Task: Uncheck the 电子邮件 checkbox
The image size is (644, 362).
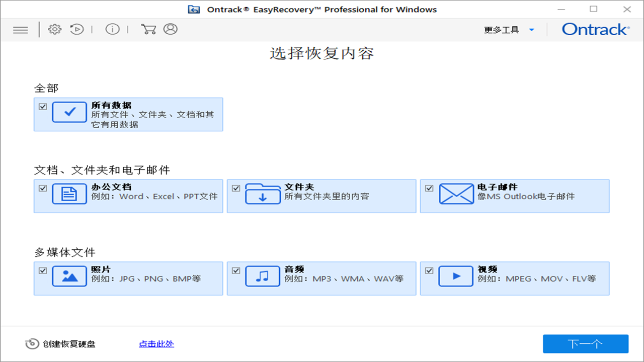Action: click(x=429, y=188)
